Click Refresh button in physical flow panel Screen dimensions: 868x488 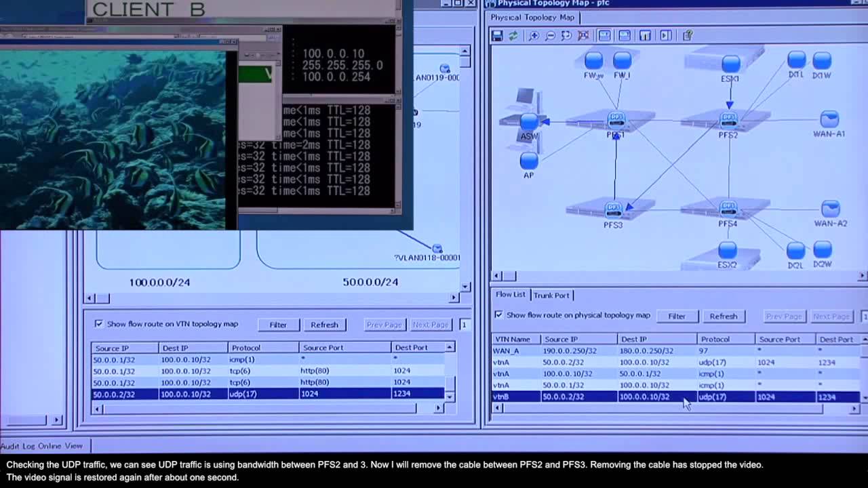pos(724,316)
